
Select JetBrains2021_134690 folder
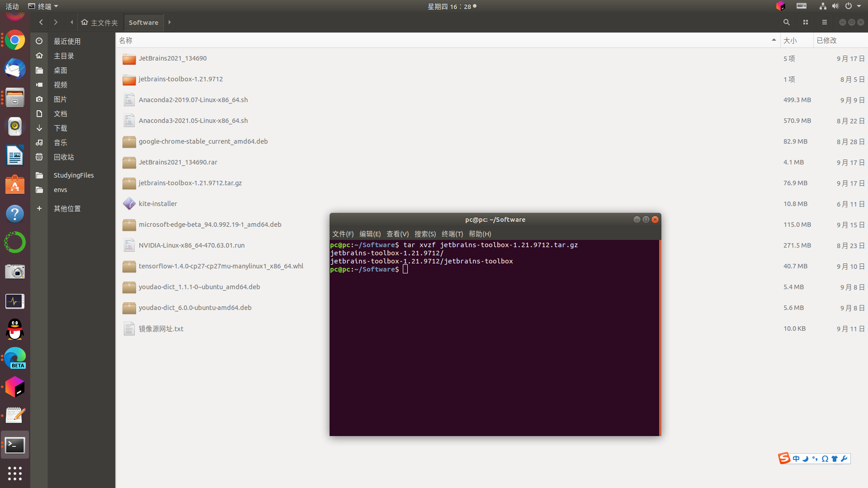coord(492,58)
